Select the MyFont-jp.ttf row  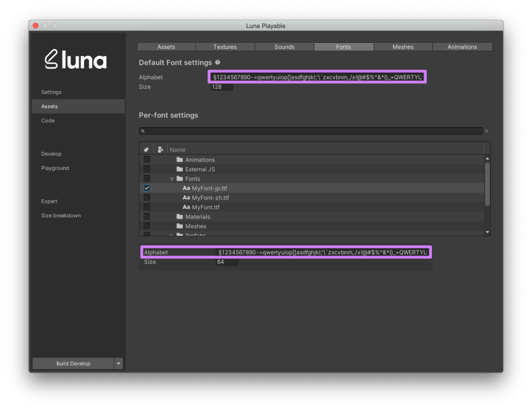pos(312,188)
